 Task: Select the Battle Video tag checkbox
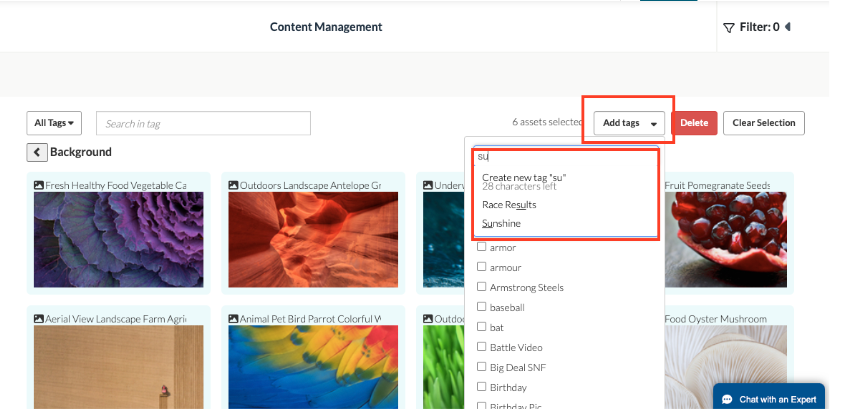click(x=481, y=347)
